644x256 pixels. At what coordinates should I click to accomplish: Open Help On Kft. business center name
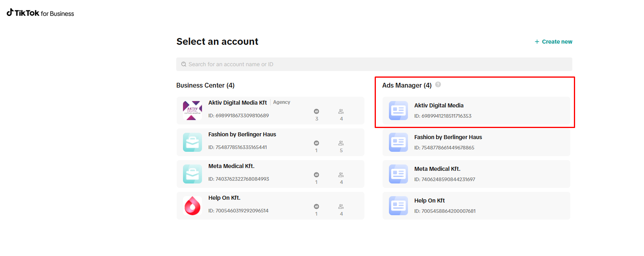coord(225,198)
